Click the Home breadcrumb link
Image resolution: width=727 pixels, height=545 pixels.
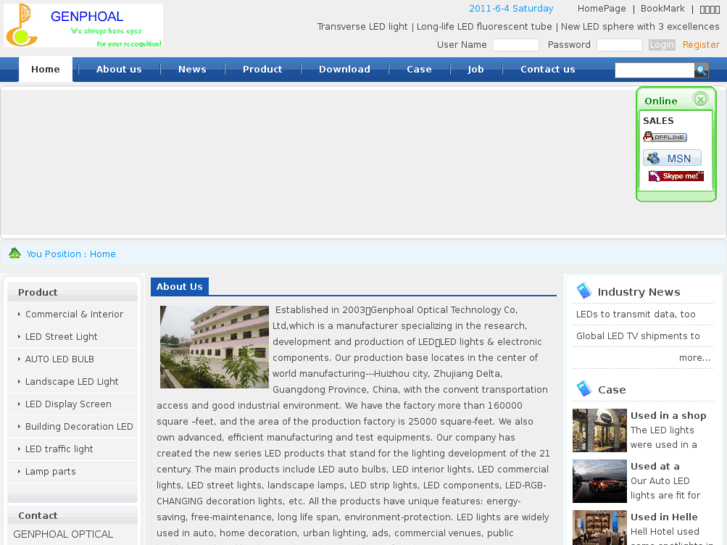[x=102, y=254]
